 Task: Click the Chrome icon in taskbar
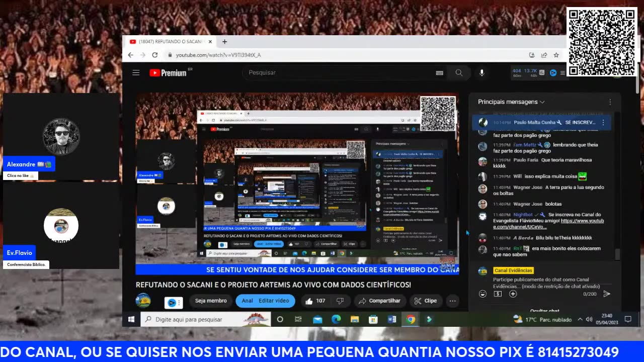click(x=411, y=319)
